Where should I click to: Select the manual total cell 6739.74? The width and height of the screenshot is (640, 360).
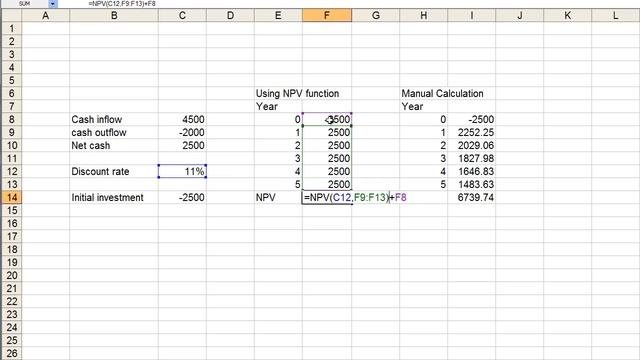[x=471, y=198]
